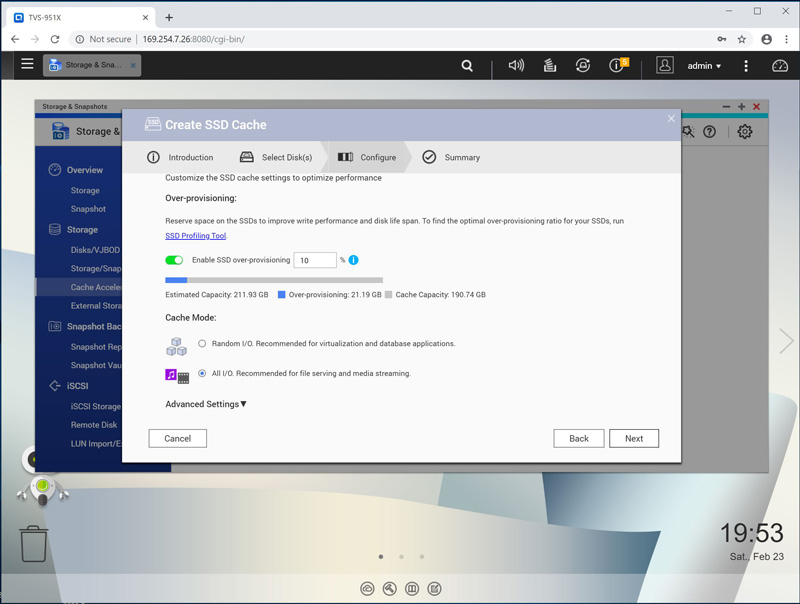The height and width of the screenshot is (604, 800).
Task: Click the desktop clock showing 19:53
Action: [752, 533]
